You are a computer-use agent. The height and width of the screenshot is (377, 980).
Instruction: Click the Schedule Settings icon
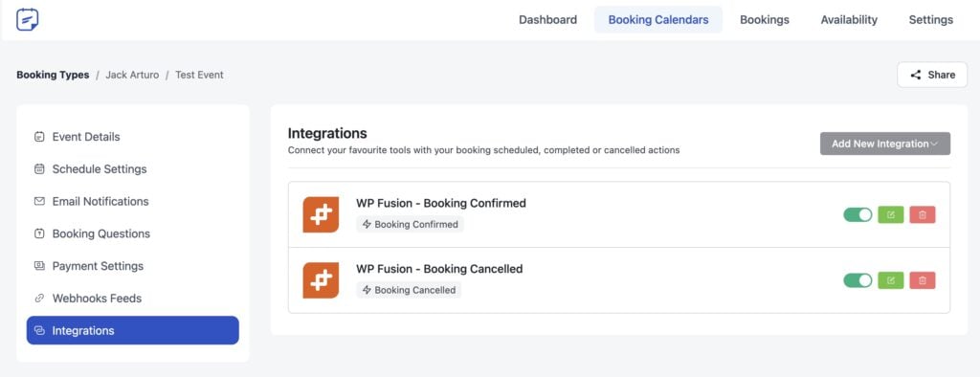click(x=39, y=168)
